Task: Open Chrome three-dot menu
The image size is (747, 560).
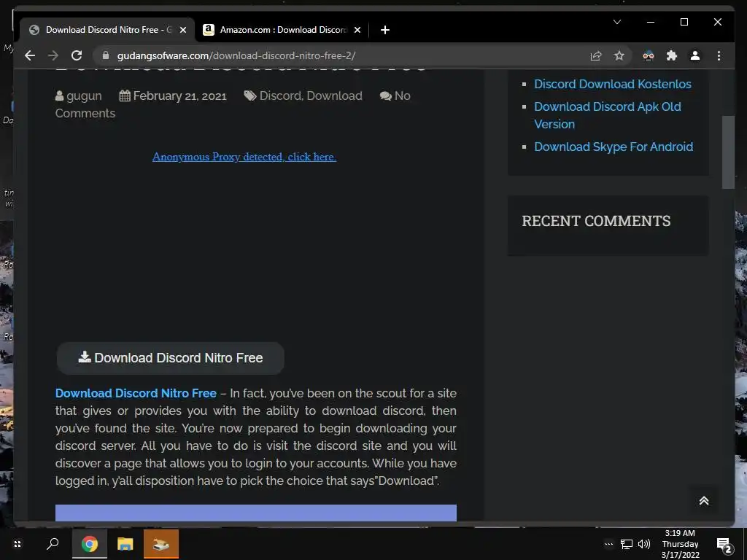Action: pyautogui.click(x=719, y=55)
